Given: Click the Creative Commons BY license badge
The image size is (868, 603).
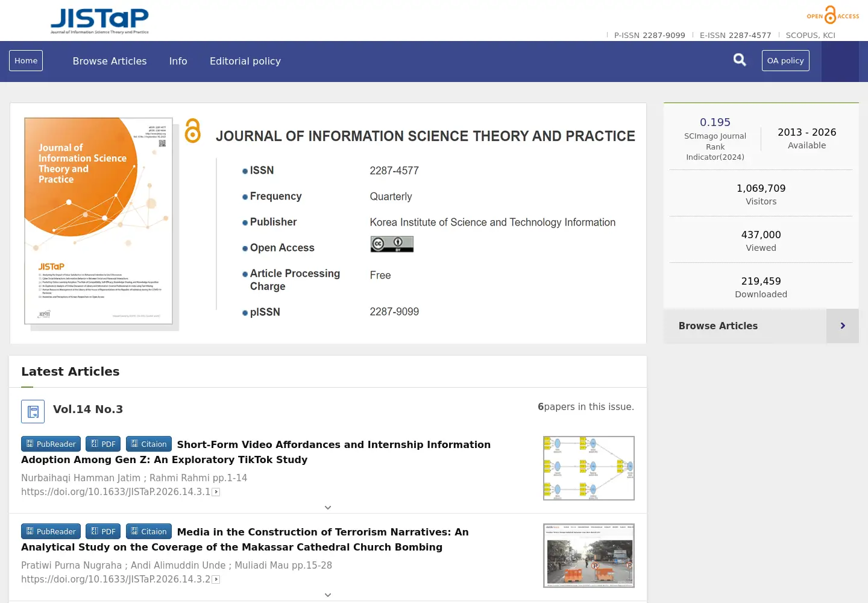Looking at the screenshot, I should point(392,244).
